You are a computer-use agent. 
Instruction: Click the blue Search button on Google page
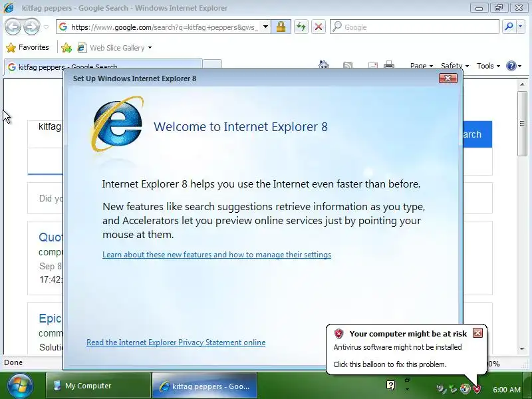pyautogui.click(x=477, y=134)
